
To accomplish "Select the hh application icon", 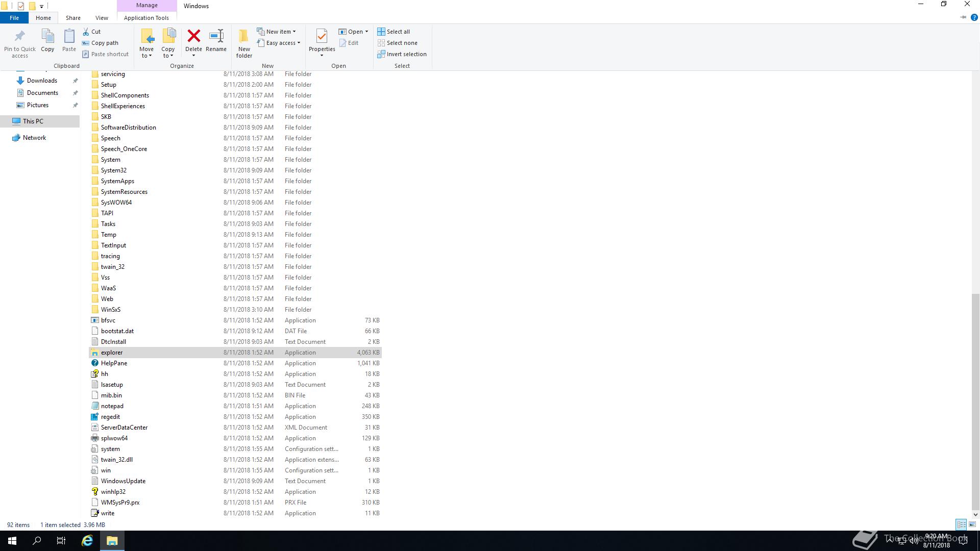I will 94,374.
